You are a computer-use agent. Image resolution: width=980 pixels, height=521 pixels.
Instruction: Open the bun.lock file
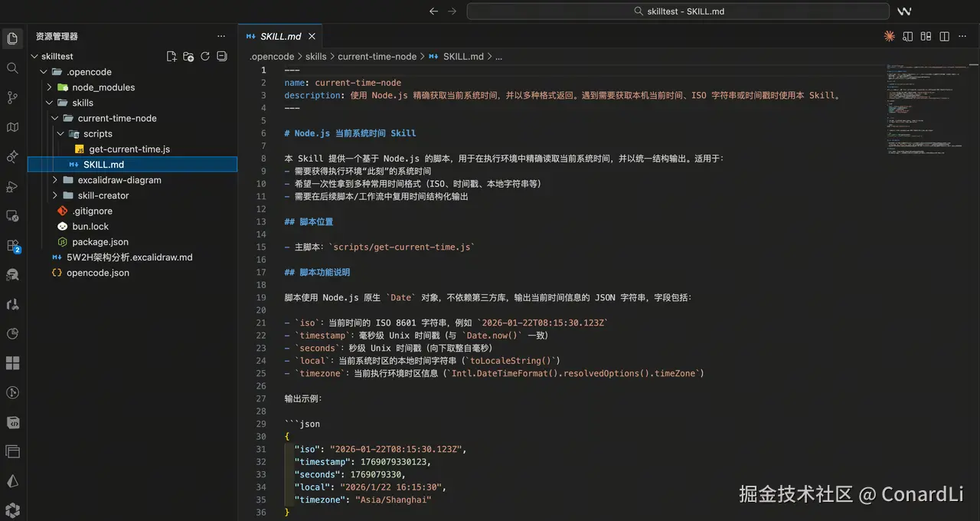point(132,226)
